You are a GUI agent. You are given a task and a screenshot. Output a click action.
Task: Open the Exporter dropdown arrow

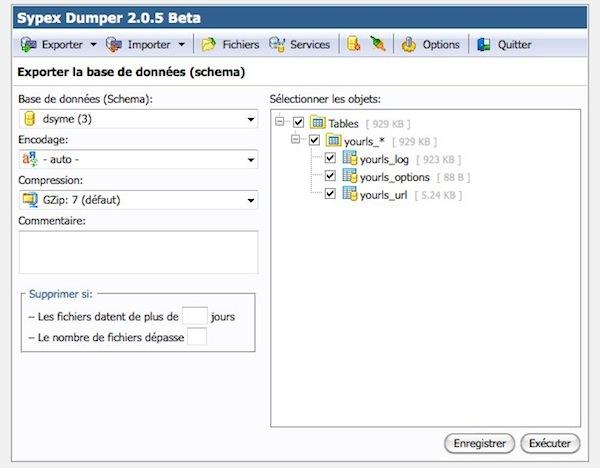93,45
